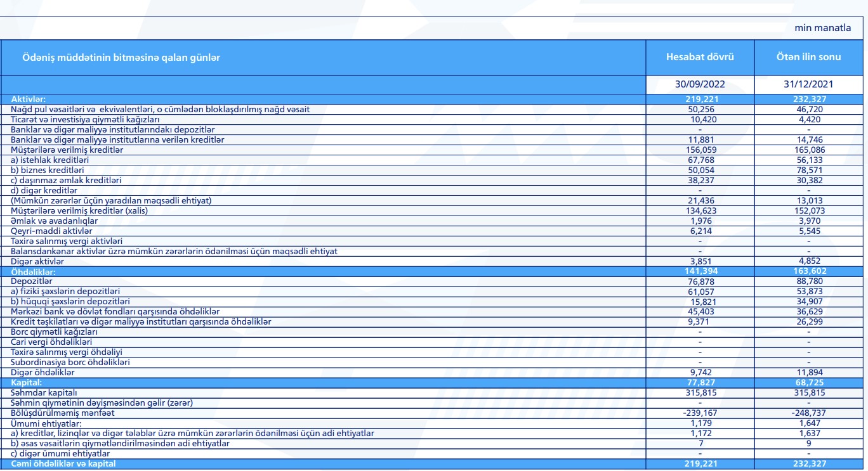Viewport: 868px width, 471px height.
Task: Click the value 141,394 in liabilities row
Action: [x=700, y=271]
